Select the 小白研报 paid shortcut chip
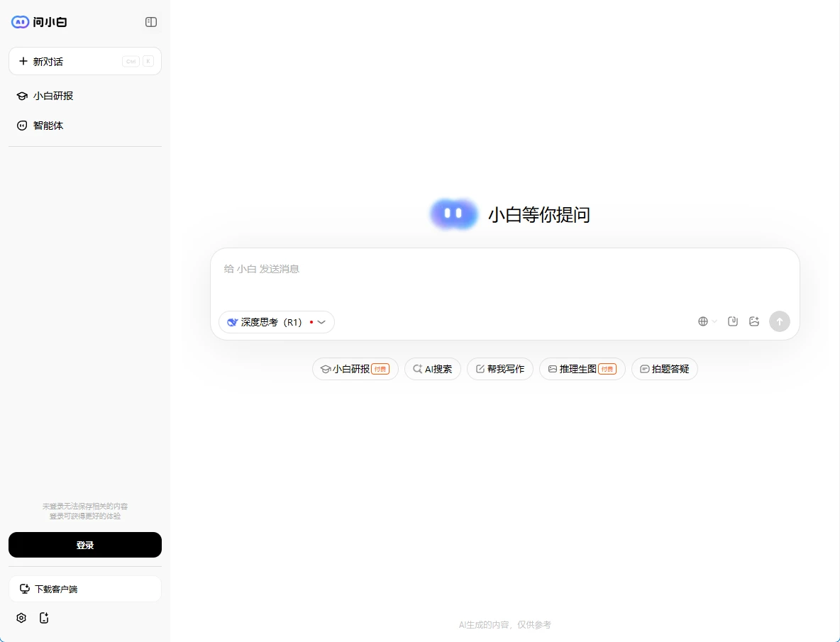Viewport: 840px width, 642px height. 355,369
